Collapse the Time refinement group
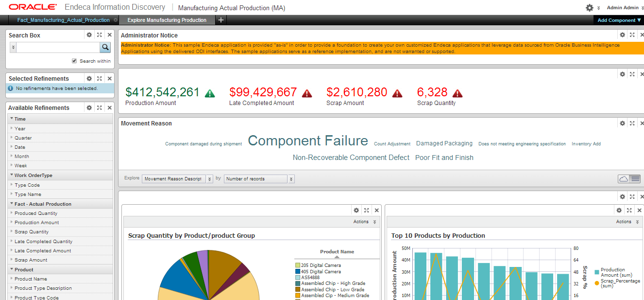Viewport: 644px width, 300px height. click(x=11, y=119)
